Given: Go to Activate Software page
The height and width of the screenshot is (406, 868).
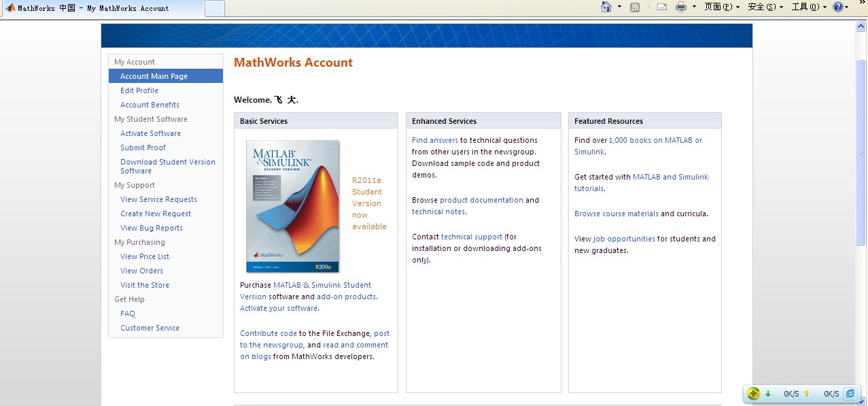Looking at the screenshot, I should tap(150, 133).
